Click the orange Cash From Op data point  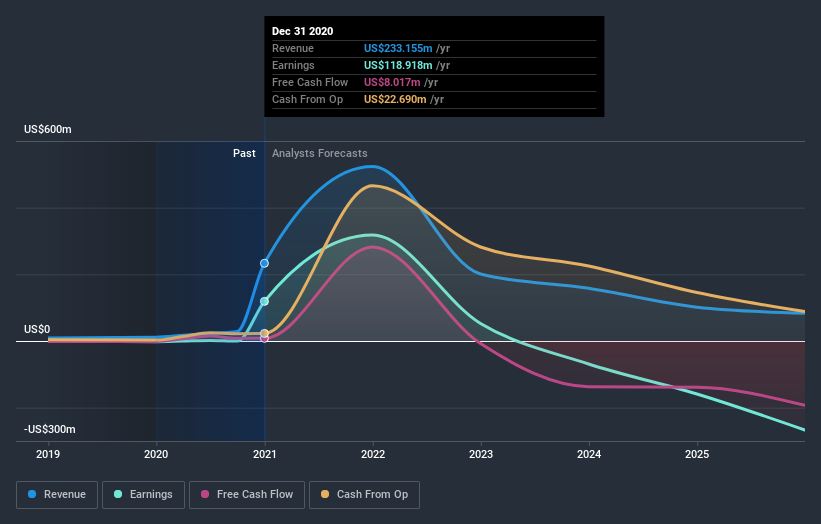264,333
